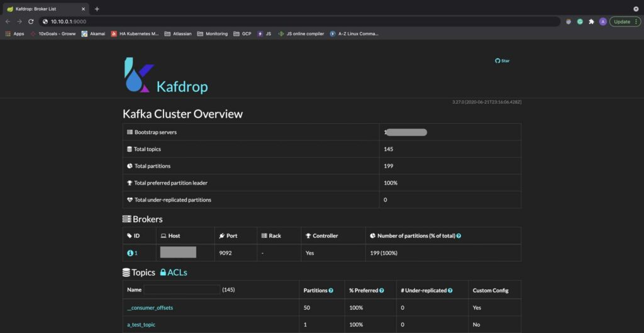Open broker ID 1 details
This screenshot has width=644, height=333.
coord(132,253)
